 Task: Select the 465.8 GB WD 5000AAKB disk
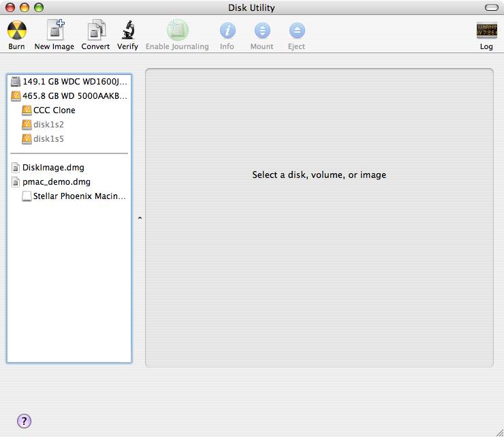[x=69, y=96]
